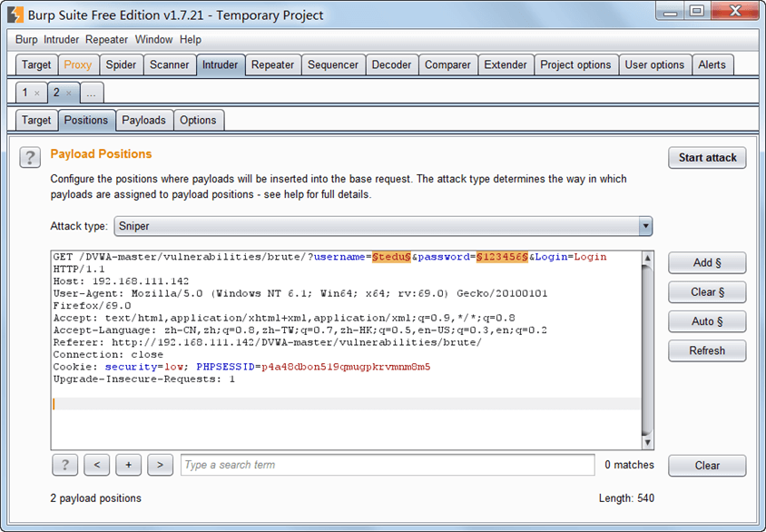
Task: Click the Burp Suite logo icon in title bar
Action: [15, 15]
